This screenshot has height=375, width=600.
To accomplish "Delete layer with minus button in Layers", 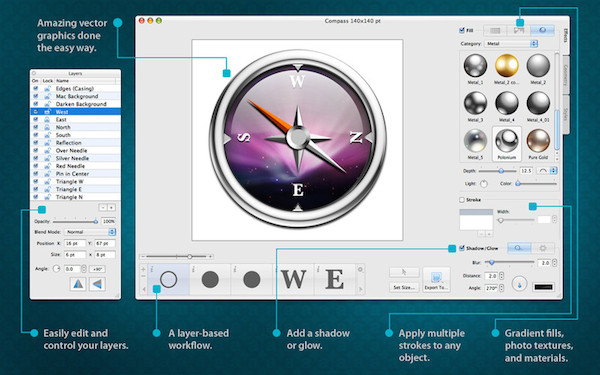I will tap(103, 207).
